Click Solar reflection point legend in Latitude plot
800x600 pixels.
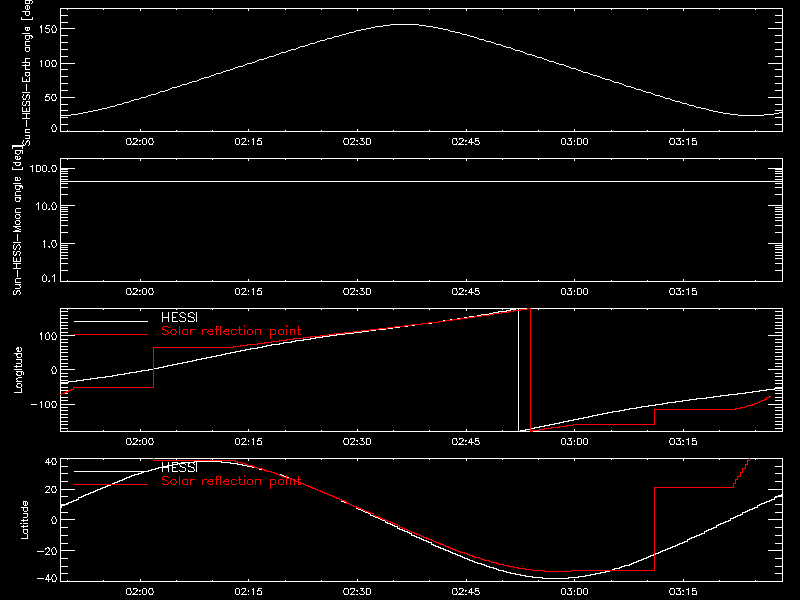[231, 481]
